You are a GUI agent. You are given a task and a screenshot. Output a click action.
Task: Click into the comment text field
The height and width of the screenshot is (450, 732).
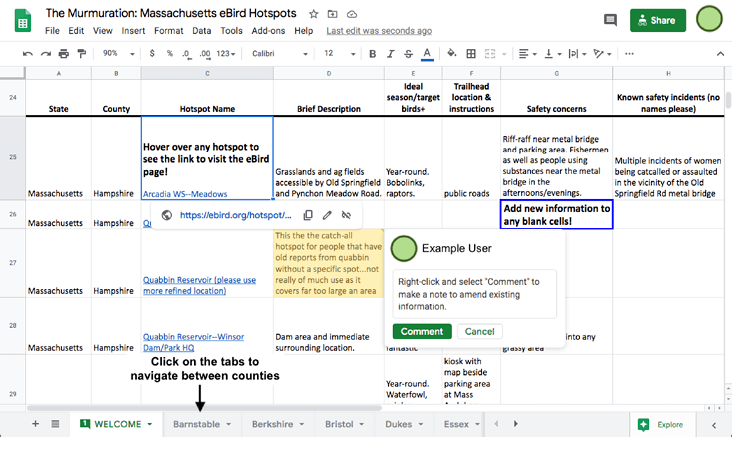point(474,294)
